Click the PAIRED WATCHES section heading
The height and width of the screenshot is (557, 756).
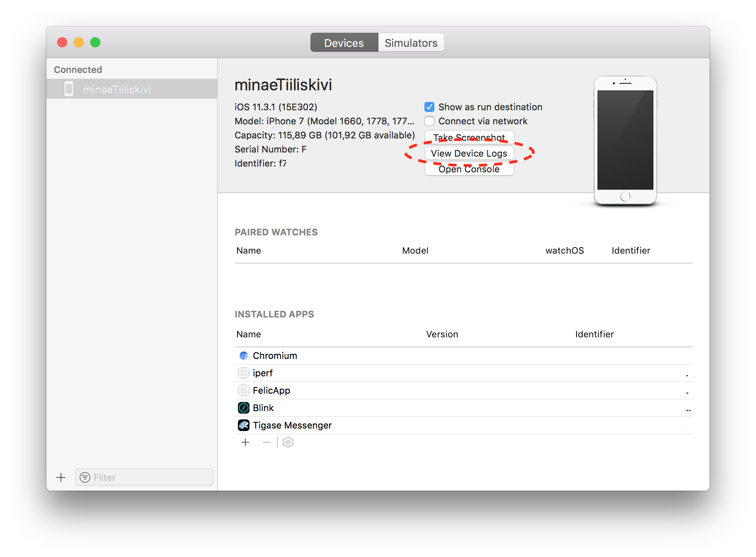click(276, 232)
